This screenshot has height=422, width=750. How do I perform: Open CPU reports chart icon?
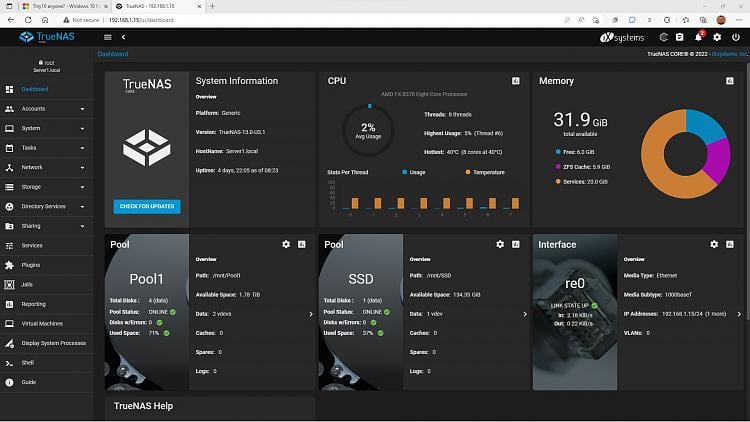pos(516,81)
